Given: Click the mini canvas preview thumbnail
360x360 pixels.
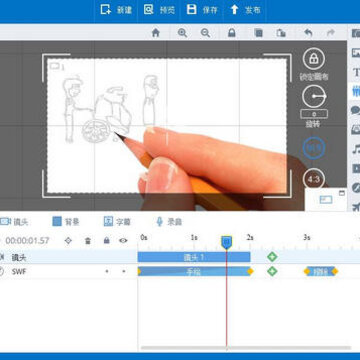Looking at the screenshot, I should click(x=326, y=199).
